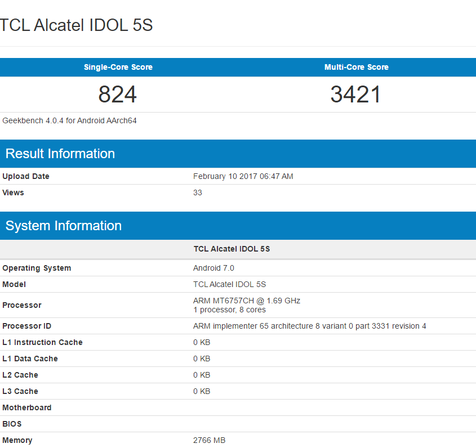Select the Memory value 2766 MB
Image resolution: width=476 pixels, height=448 pixels.
click(210, 441)
